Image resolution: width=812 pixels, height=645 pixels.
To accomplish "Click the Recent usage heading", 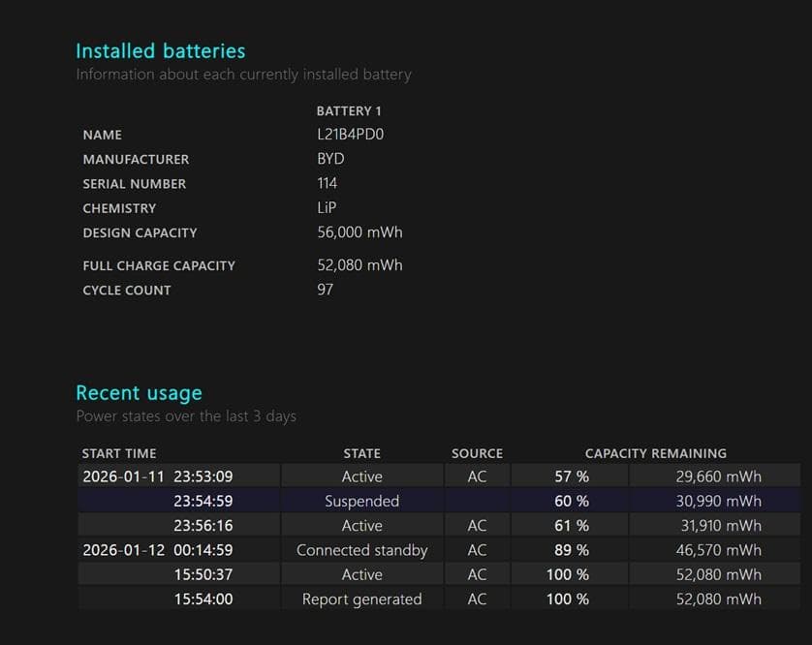I will (x=139, y=393).
